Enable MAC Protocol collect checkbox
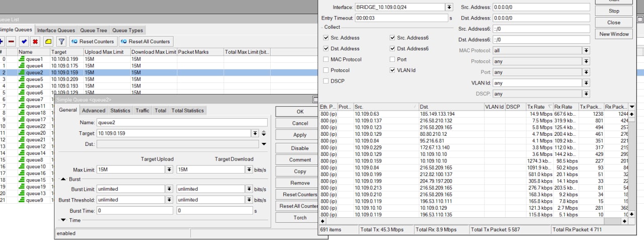The image size is (644, 247). point(326,59)
